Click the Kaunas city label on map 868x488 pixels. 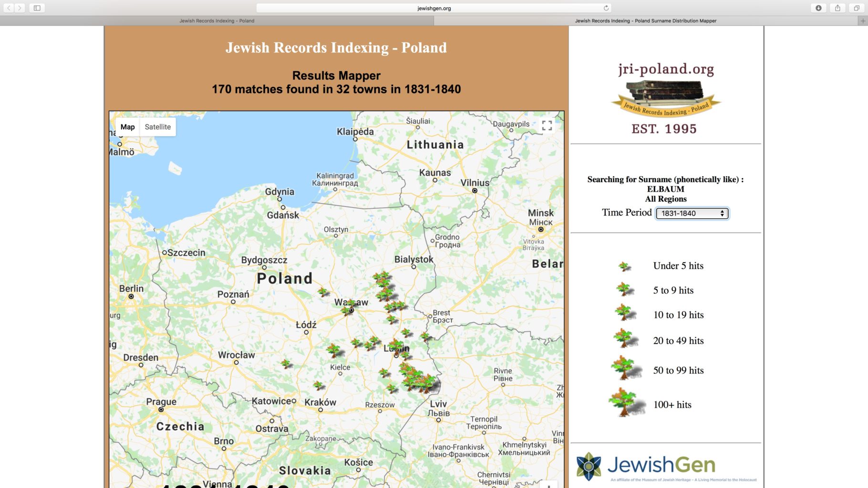[x=435, y=173]
